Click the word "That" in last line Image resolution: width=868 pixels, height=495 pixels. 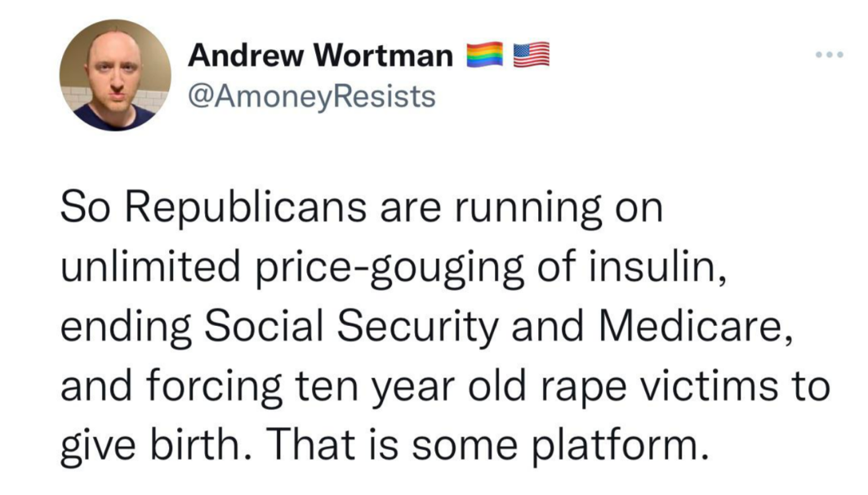[313, 444]
